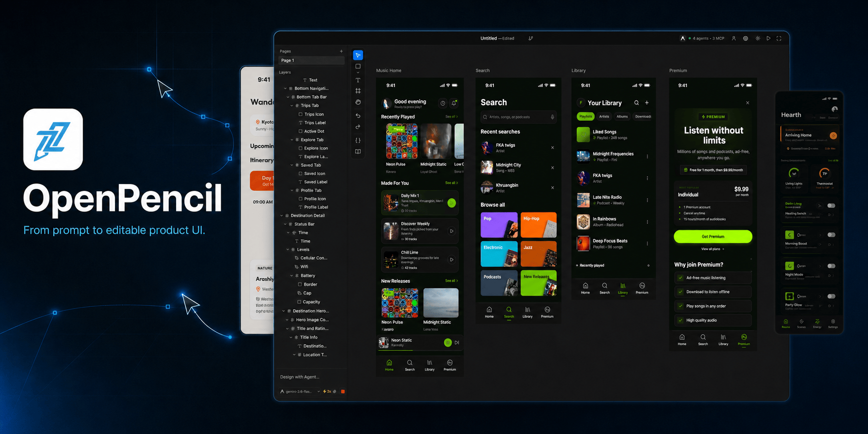Click the globe icon in top bar
Screen dimensions: 868x434
click(746, 38)
